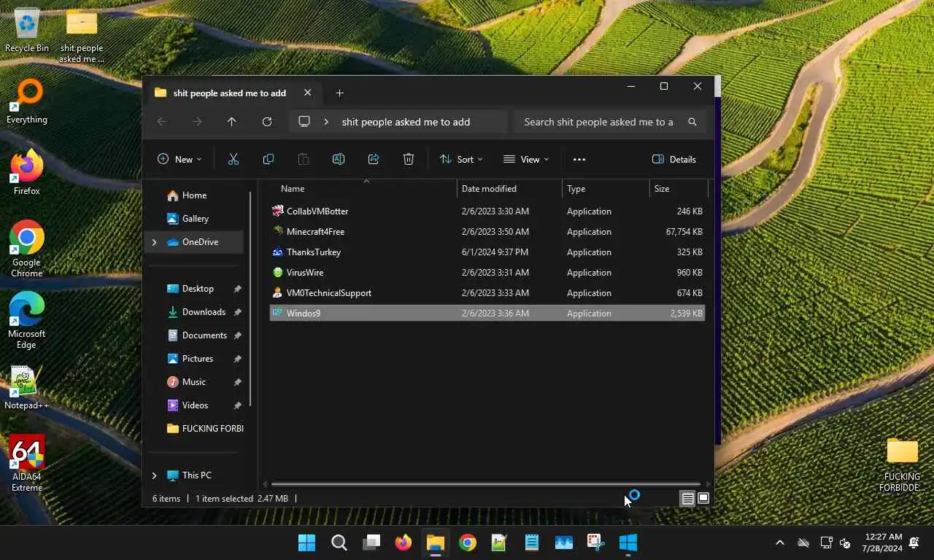This screenshot has width=934, height=560.
Task: Expand the This PC tree node
Action: click(154, 475)
